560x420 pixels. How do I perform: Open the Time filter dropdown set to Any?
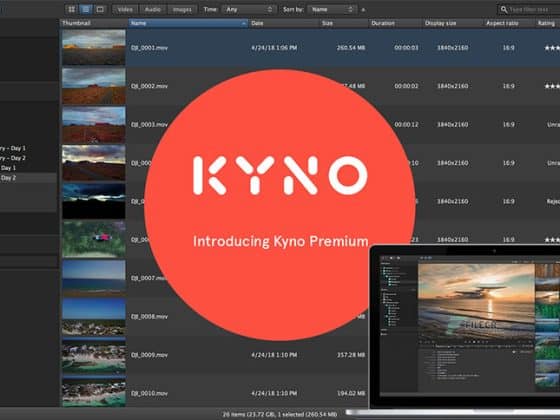coord(249,10)
